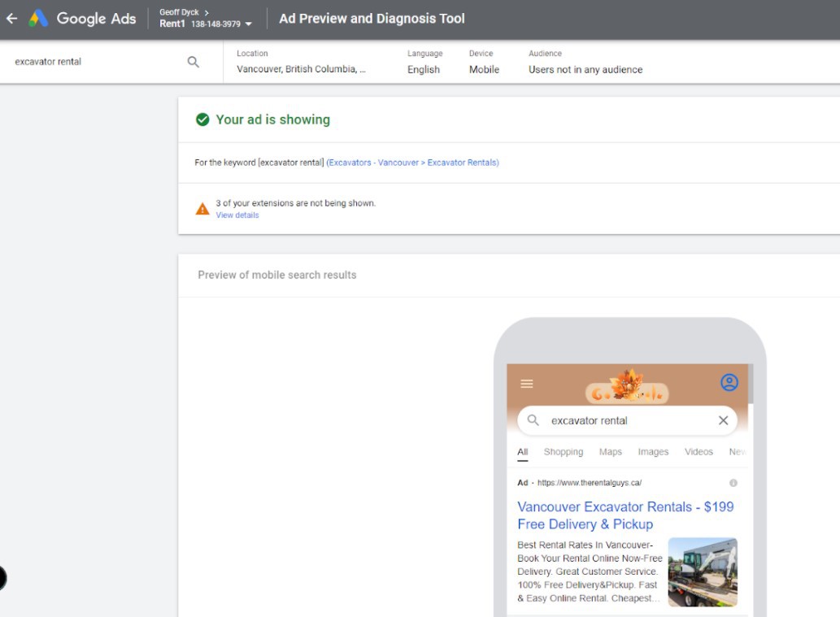Screen dimensions: 840x617
Task: Click the excavator ad image thumbnail
Action: click(x=703, y=572)
